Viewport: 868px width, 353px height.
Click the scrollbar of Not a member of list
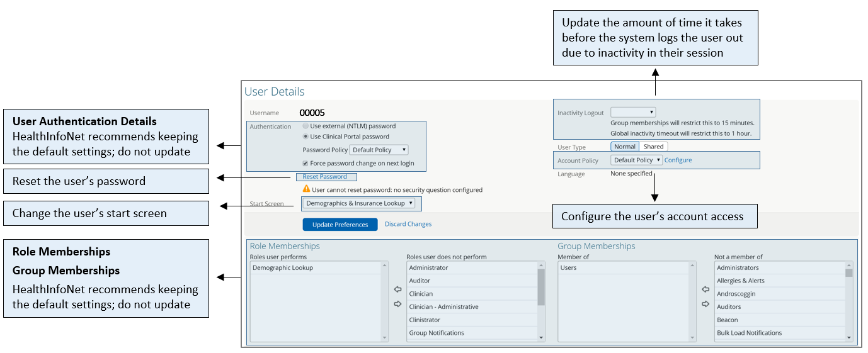[x=848, y=302]
